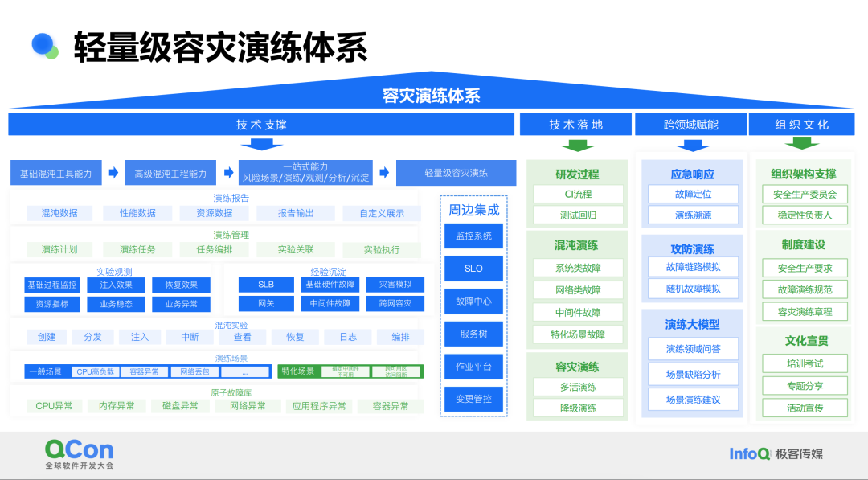The image size is (868, 480).
Task: Click the 报告输出 cell
Action: click(x=296, y=213)
